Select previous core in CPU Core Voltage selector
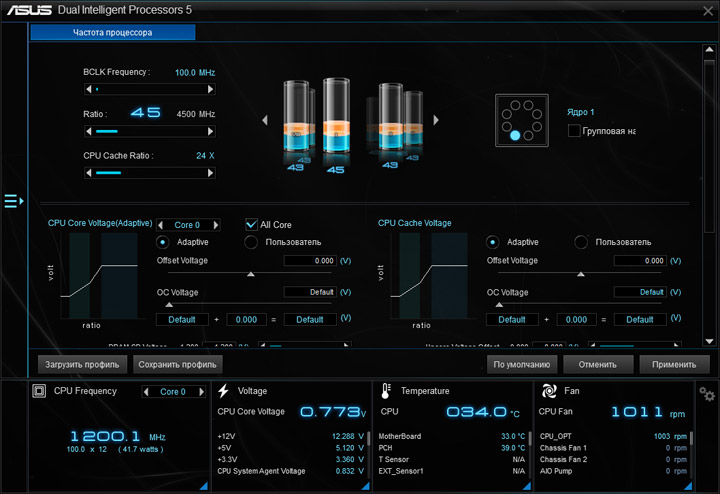The width and height of the screenshot is (720, 494). pyautogui.click(x=161, y=225)
